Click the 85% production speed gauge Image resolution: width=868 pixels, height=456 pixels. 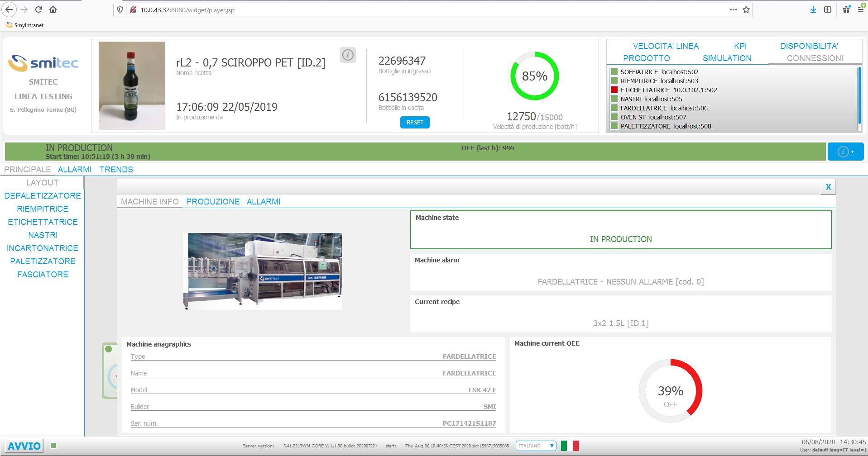535,76
